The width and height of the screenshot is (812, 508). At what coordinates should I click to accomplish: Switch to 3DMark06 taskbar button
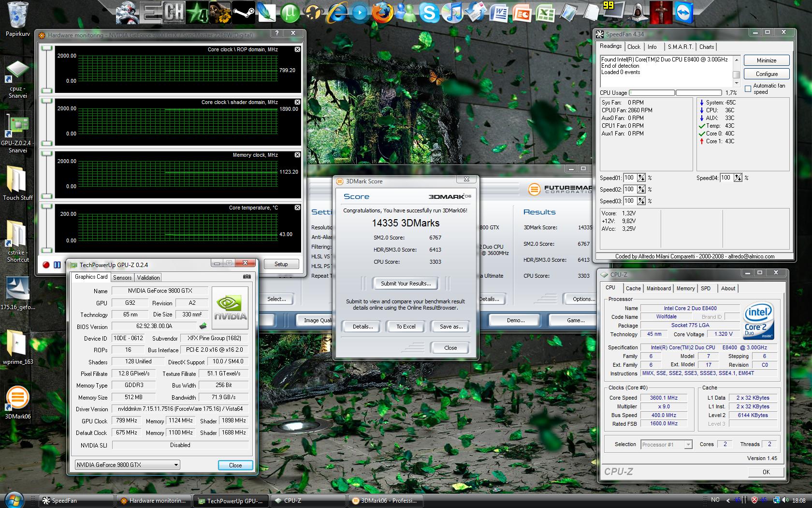pos(386,501)
